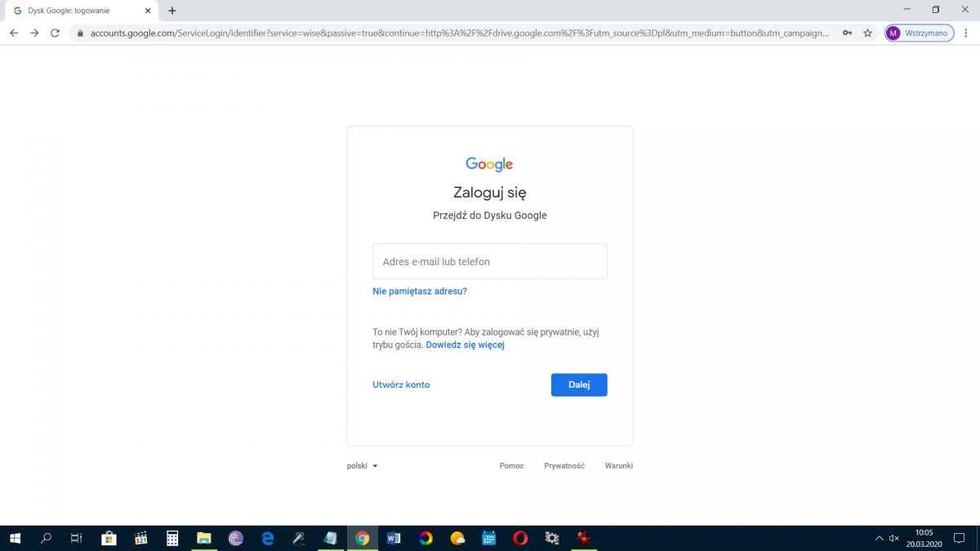Reload the Google login page
The height and width of the screenshot is (551, 980).
click(55, 33)
